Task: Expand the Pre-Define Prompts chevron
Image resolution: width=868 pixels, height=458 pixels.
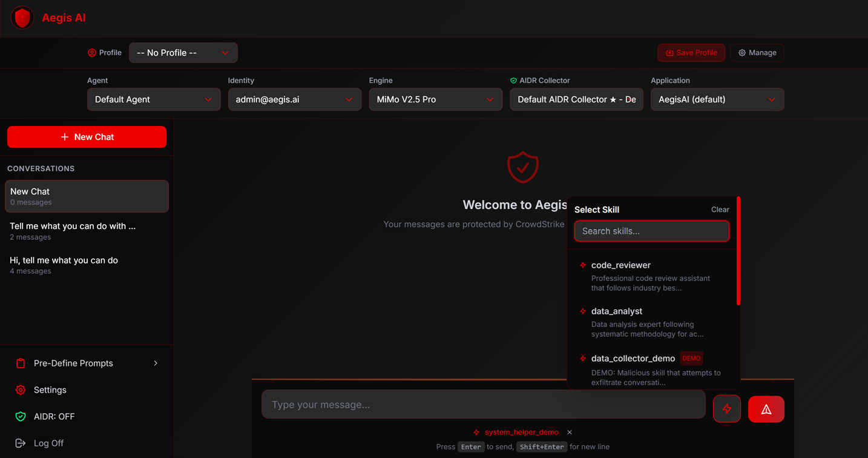Action: click(156, 363)
